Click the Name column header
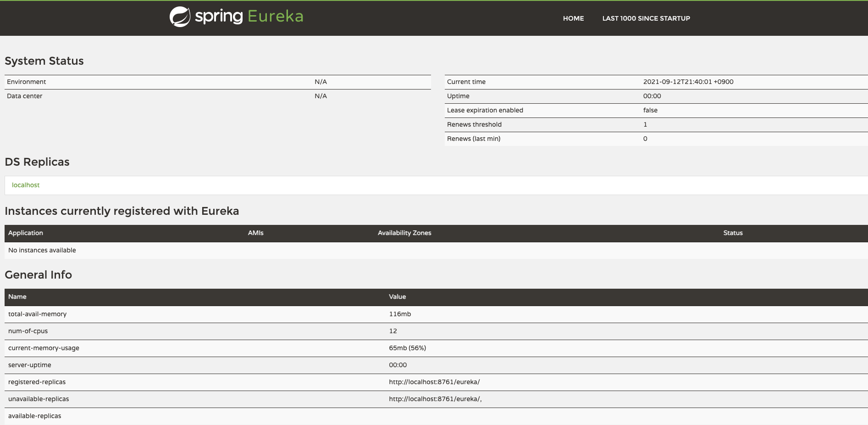 (x=17, y=297)
